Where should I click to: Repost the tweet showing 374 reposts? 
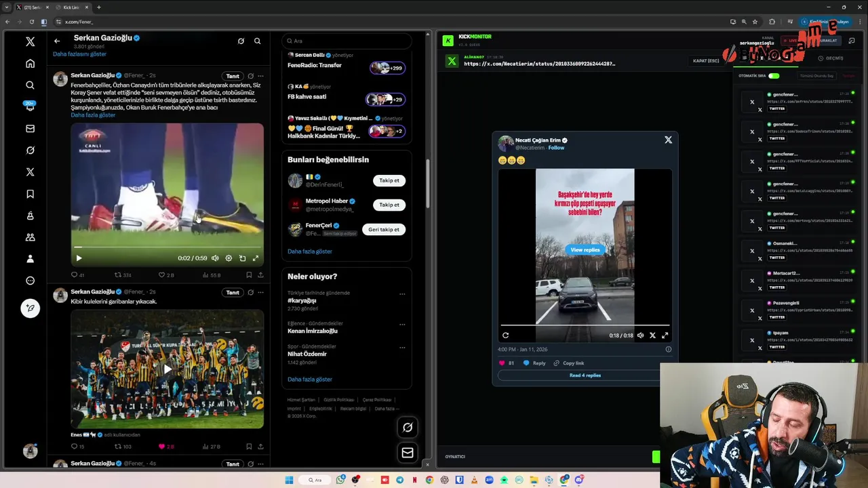pos(123,275)
